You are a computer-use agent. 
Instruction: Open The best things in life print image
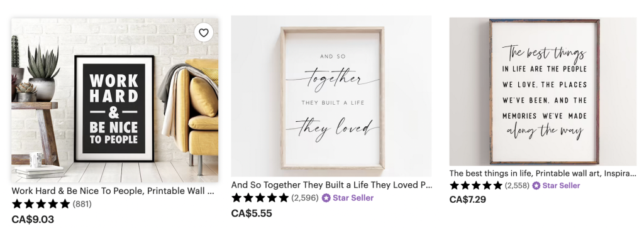coord(543,92)
